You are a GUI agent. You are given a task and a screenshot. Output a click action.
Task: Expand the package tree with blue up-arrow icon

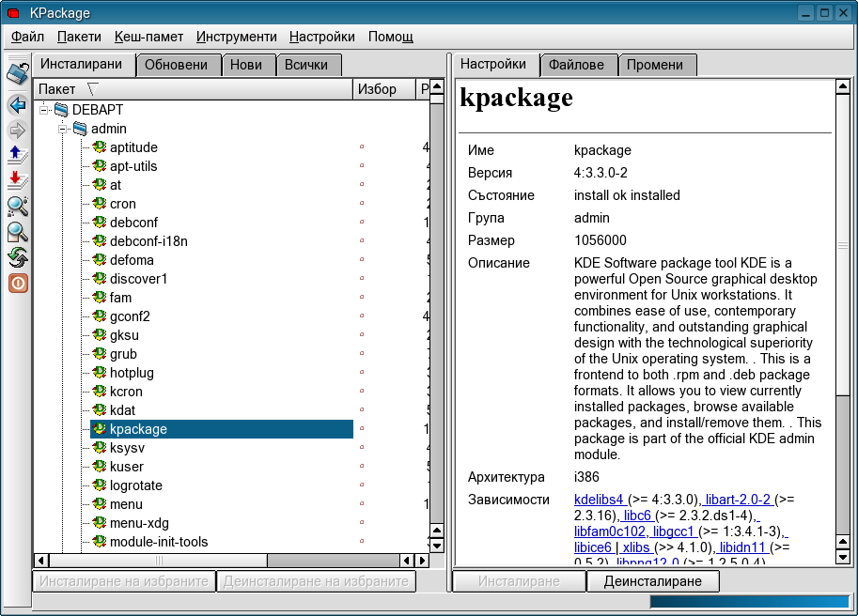click(x=17, y=154)
